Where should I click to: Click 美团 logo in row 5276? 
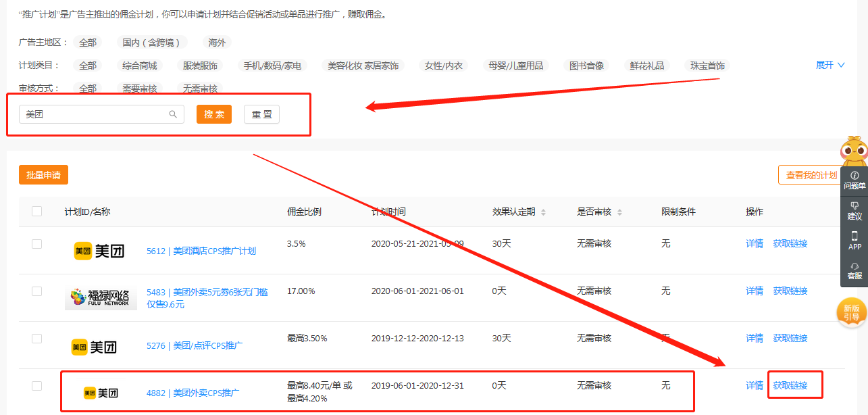pyautogui.click(x=94, y=347)
